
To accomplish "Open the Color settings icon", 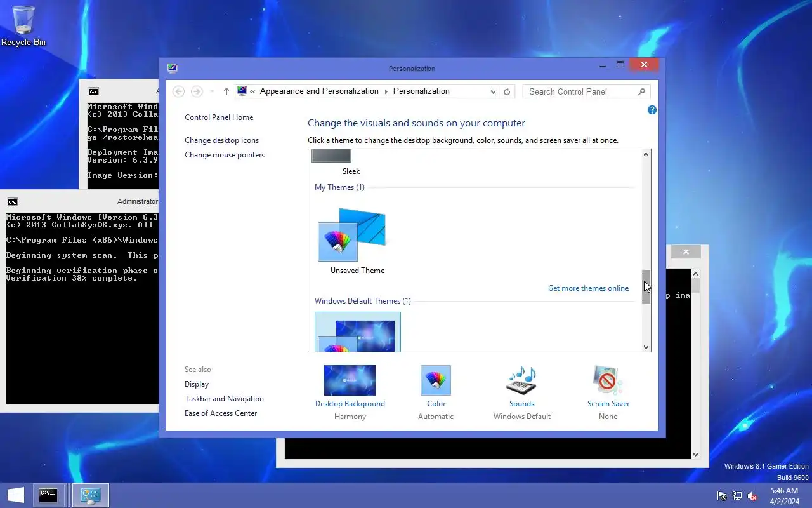I will tap(436, 380).
